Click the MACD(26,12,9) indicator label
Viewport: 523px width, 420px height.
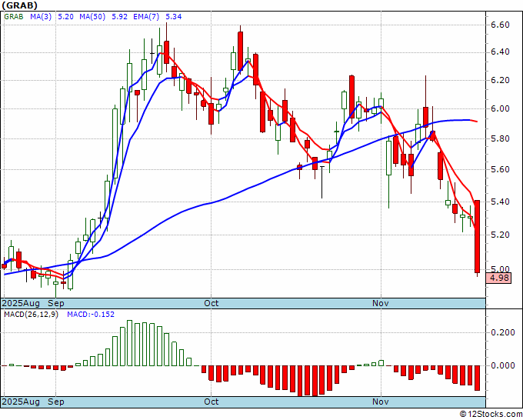click(31, 315)
